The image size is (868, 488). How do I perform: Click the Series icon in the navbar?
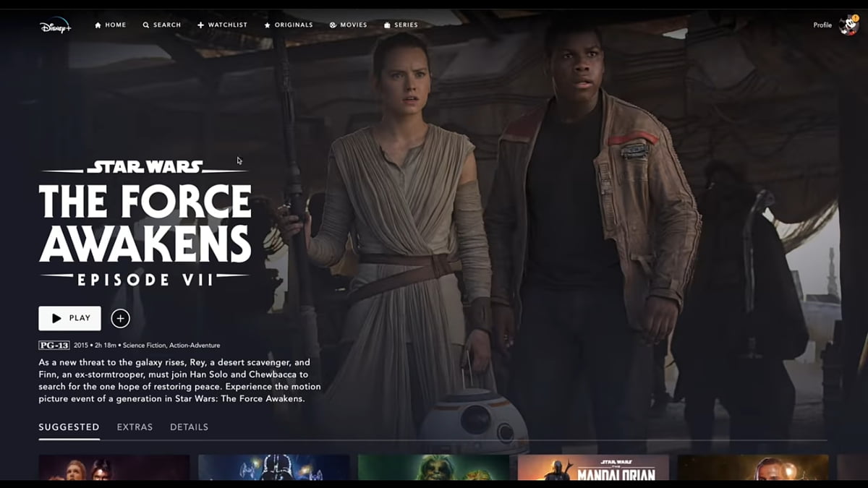(387, 24)
